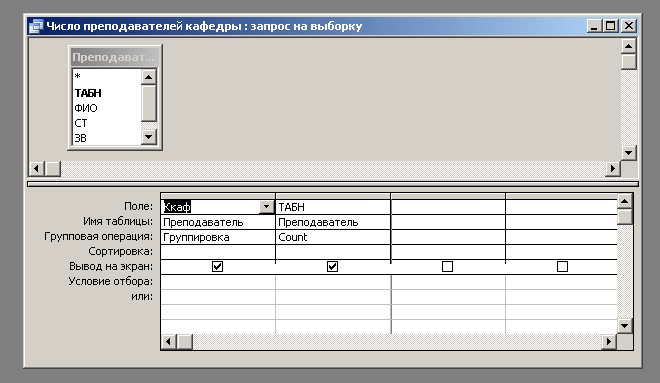This screenshot has width=660, height=383.
Task: Close the query design window
Action: click(628, 26)
